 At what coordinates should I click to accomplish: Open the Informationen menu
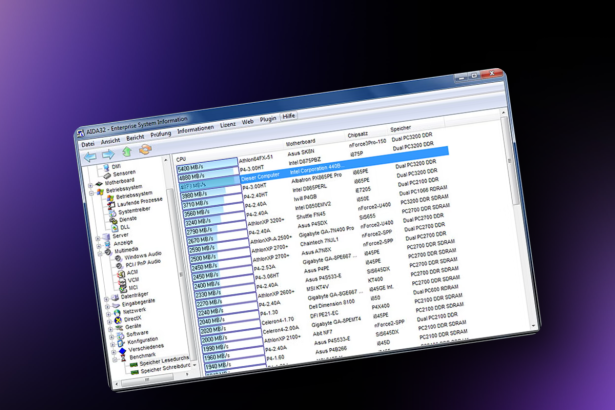[195, 129]
